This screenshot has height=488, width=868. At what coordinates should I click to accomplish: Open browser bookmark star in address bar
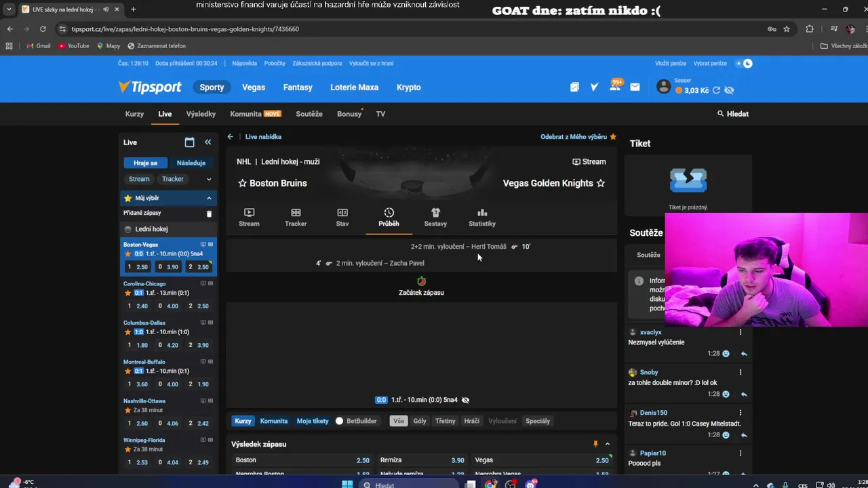coord(787,29)
